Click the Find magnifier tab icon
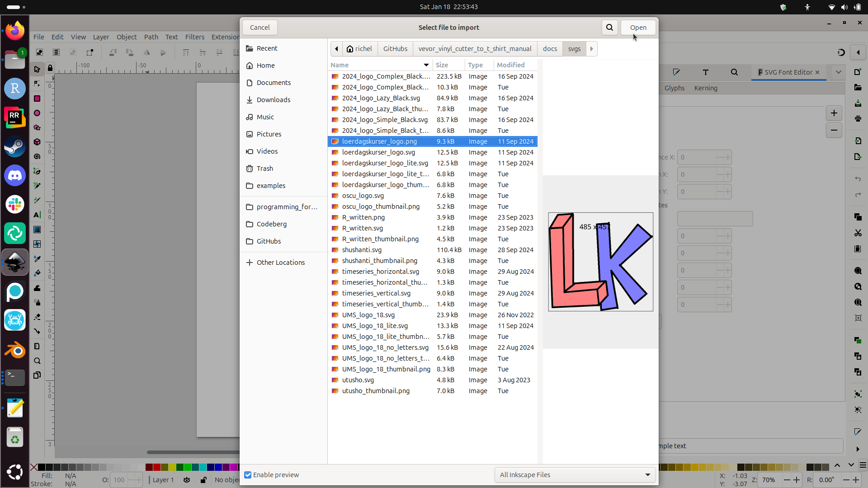The width and height of the screenshot is (868, 488). (x=734, y=72)
